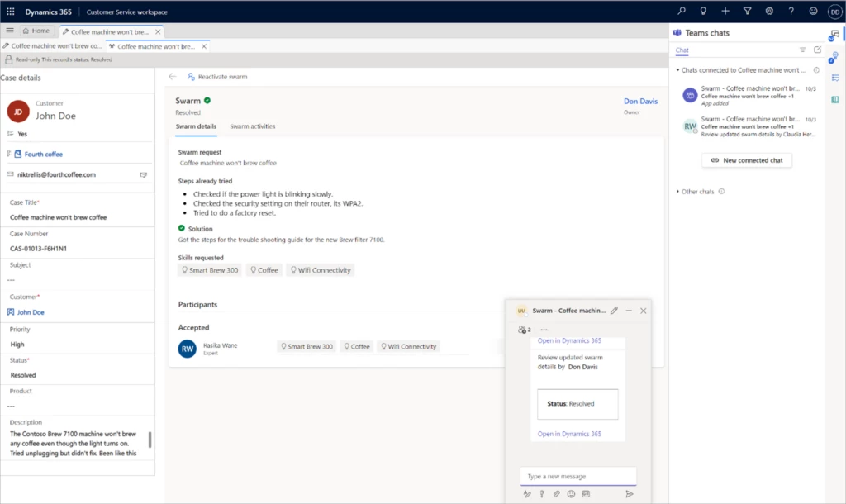Viewport: 846px width, 504px height.
Task: Click the Coffee skill tag
Action: tap(264, 269)
